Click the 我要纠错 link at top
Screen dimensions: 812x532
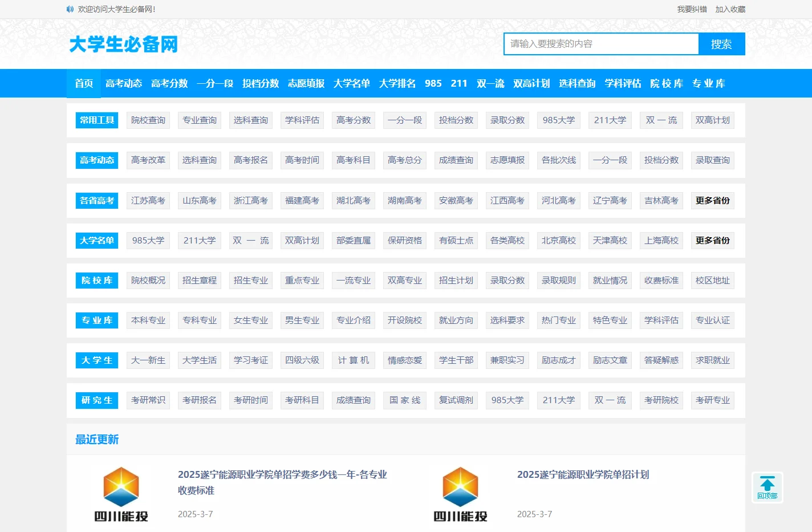(692, 9)
